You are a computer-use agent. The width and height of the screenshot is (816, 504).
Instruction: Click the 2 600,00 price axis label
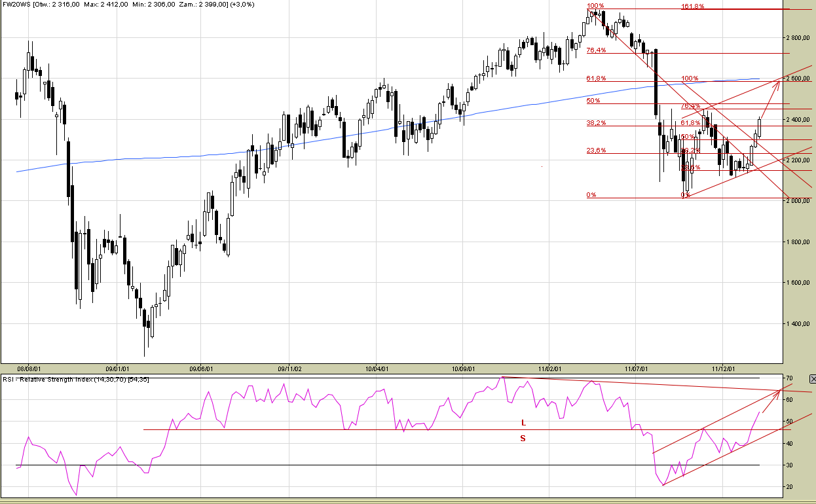coord(798,79)
